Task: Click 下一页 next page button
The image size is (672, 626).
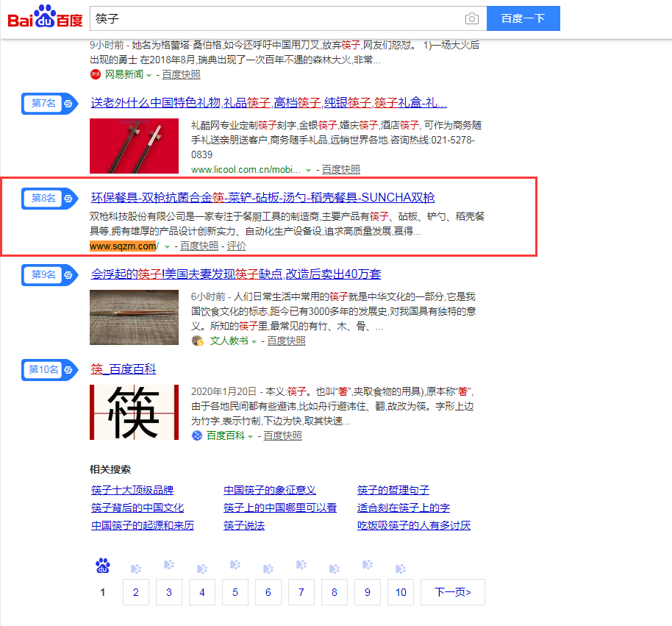Action: click(x=453, y=592)
